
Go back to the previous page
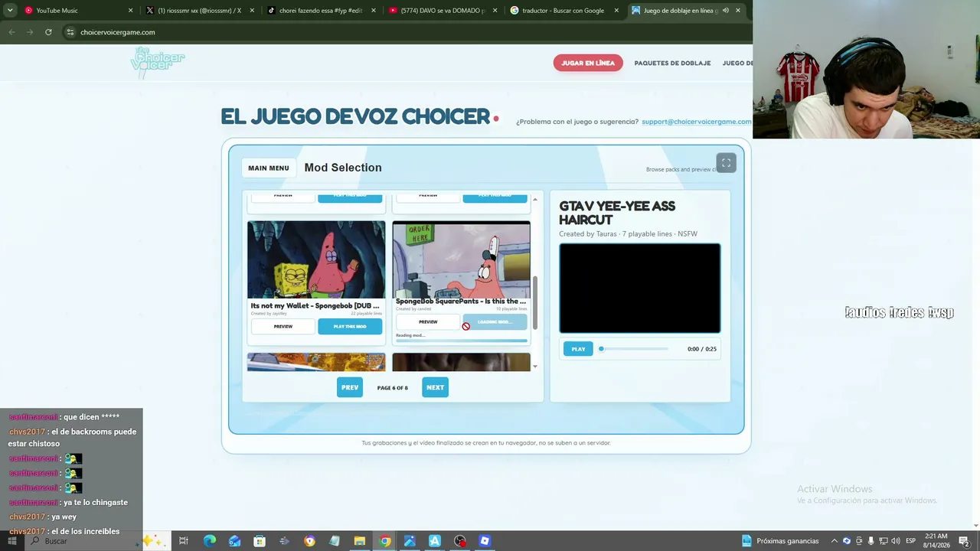pyautogui.click(x=11, y=32)
